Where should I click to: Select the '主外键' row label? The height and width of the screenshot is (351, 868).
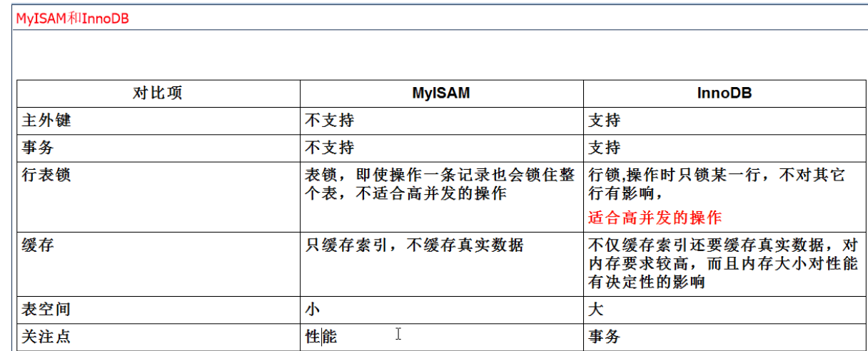(x=47, y=121)
